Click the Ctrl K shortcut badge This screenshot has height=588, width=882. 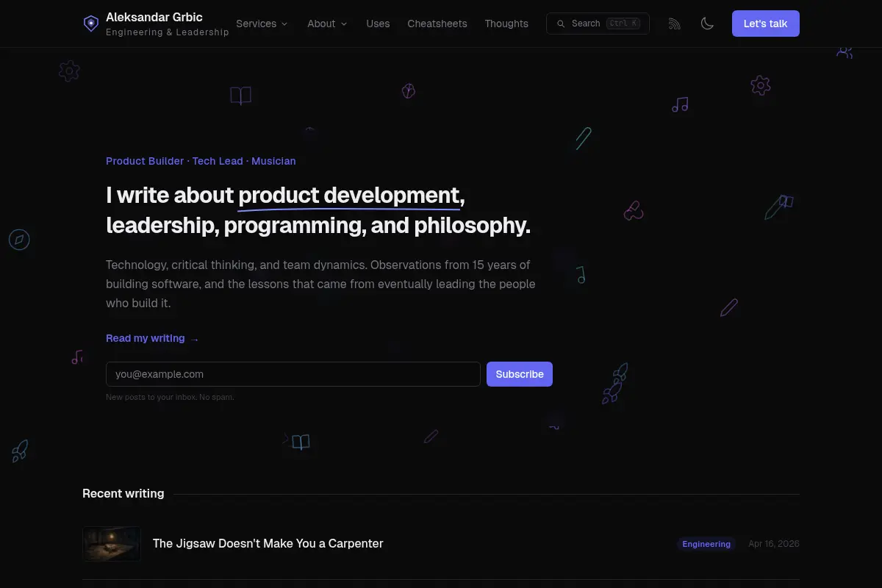(x=623, y=24)
